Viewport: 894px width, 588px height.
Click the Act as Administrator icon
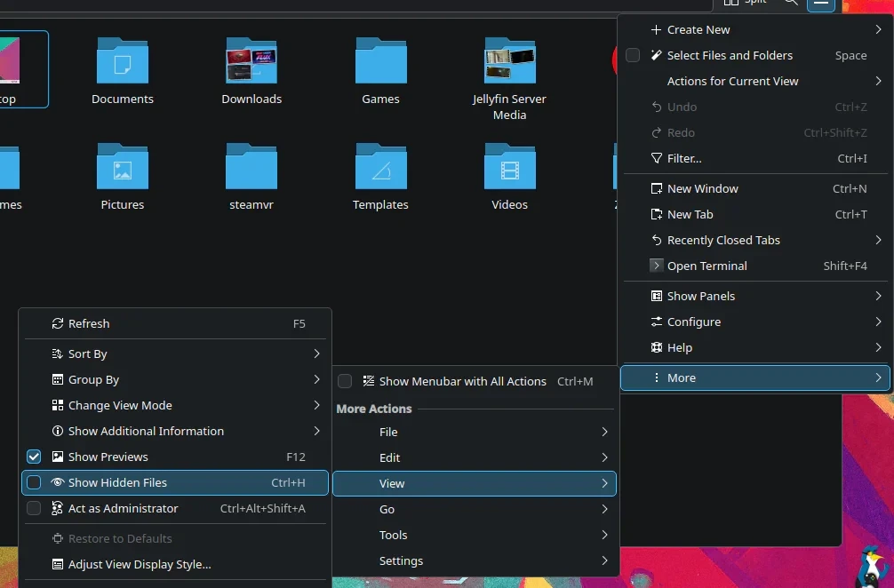[57, 508]
